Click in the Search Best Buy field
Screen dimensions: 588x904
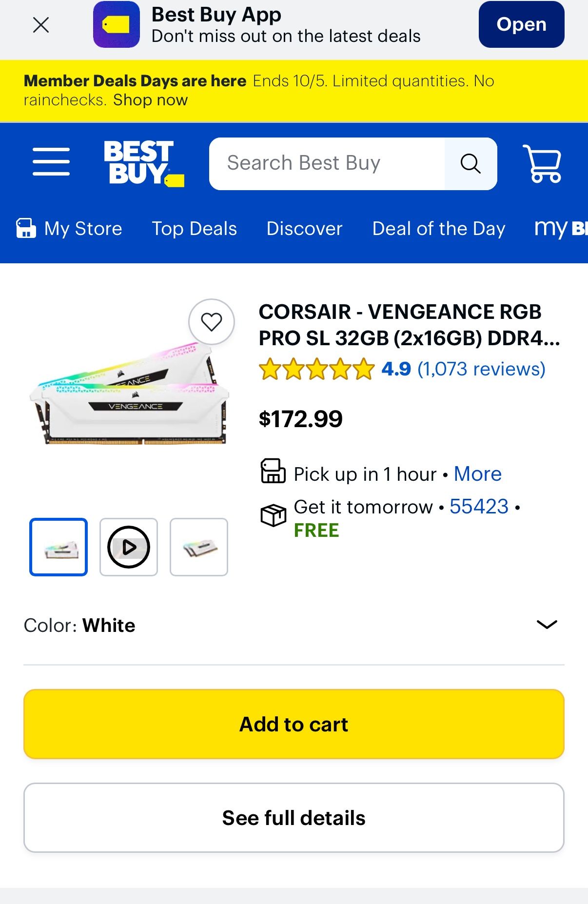(327, 163)
